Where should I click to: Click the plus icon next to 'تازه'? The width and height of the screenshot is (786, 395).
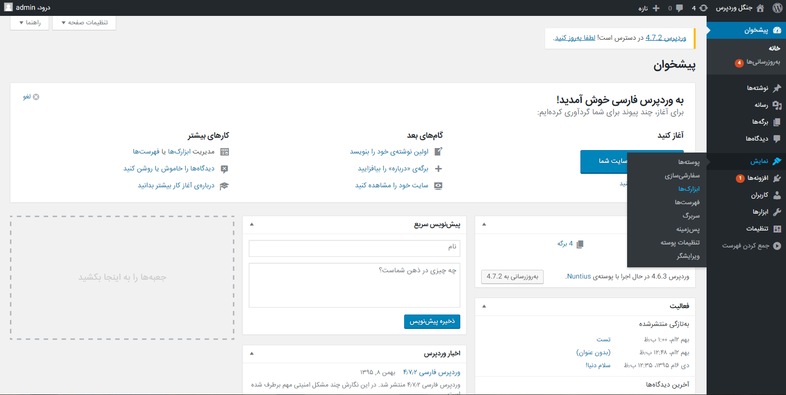(x=656, y=8)
